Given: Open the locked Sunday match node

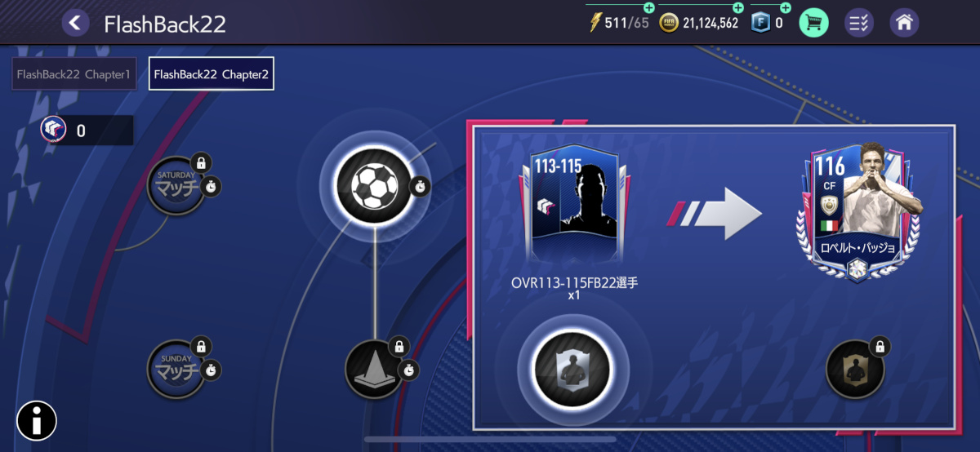Looking at the screenshot, I should click(177, 369).
